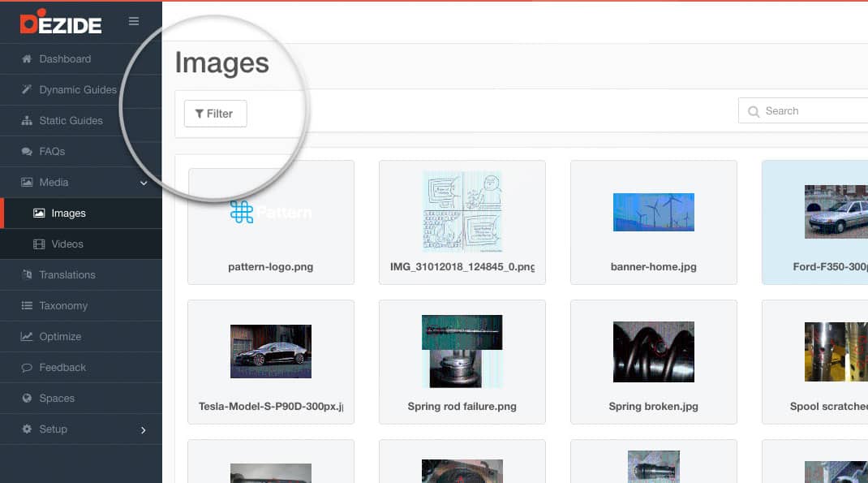The height and width of the screenshot is (483, 868).
Task: Click the Spring rod failure.png file name
Action: [462, 407]
